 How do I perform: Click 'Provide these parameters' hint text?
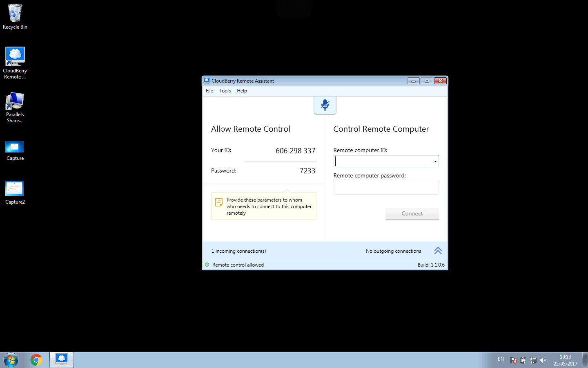pyautogui.click(x=269, y=206)
